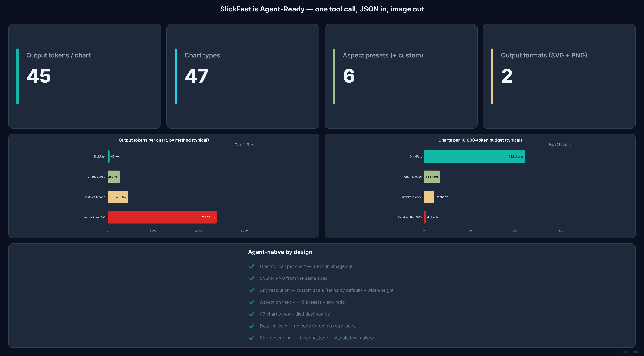Click text 'SVG or PNG from the same spec'
The height and width of the screenshot is (356, 644).
[x=294, y=278]
